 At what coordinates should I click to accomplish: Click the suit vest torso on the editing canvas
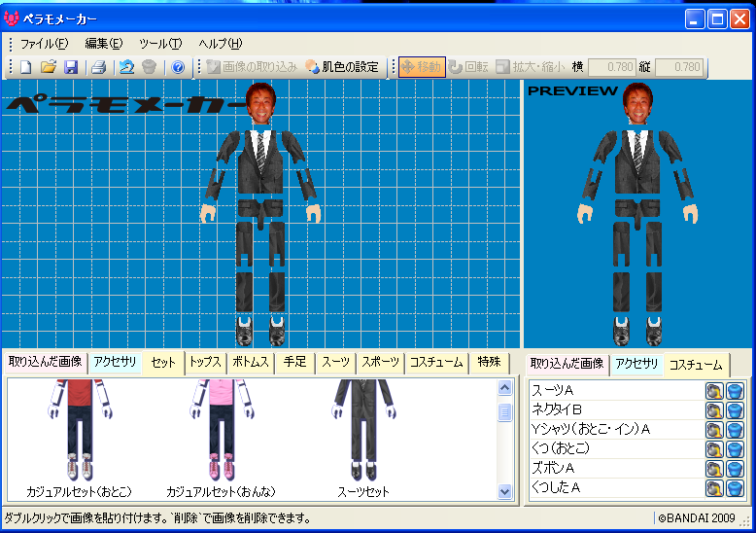(260, 161)
